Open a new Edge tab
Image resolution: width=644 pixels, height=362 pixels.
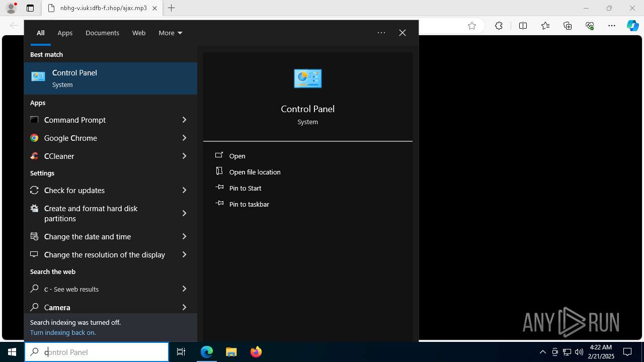pyautogui.click(x=171, y=8)
